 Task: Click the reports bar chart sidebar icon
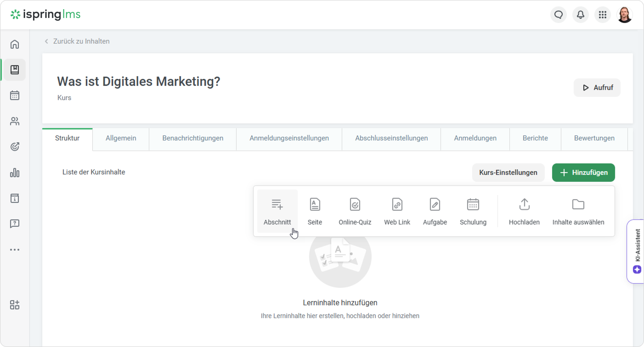pyautogui.click(x=14, y=173)
